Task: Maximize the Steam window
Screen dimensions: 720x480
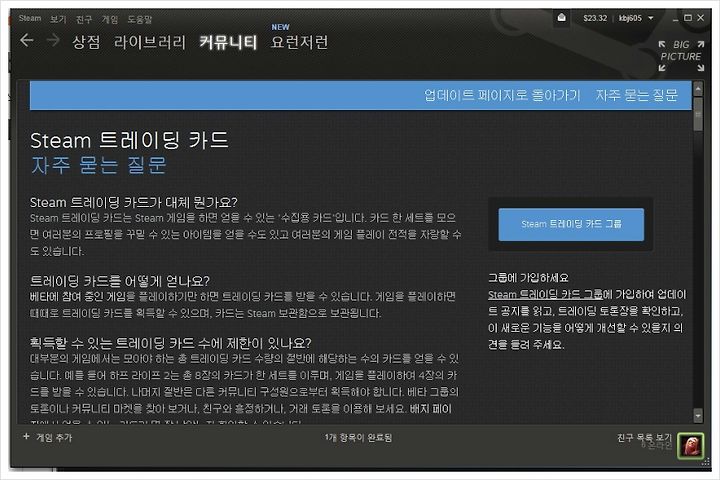Action: pos(687,18)
